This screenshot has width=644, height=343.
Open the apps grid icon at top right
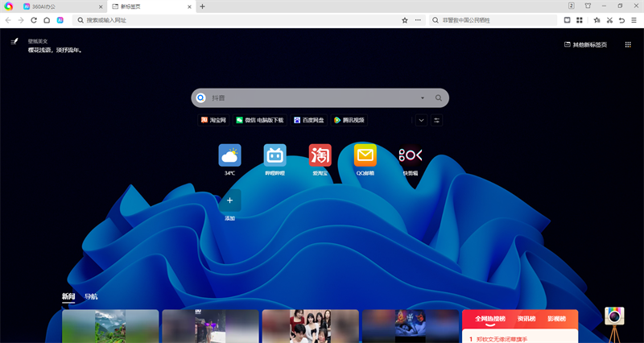pyautogui.click(x=628, y=45)
